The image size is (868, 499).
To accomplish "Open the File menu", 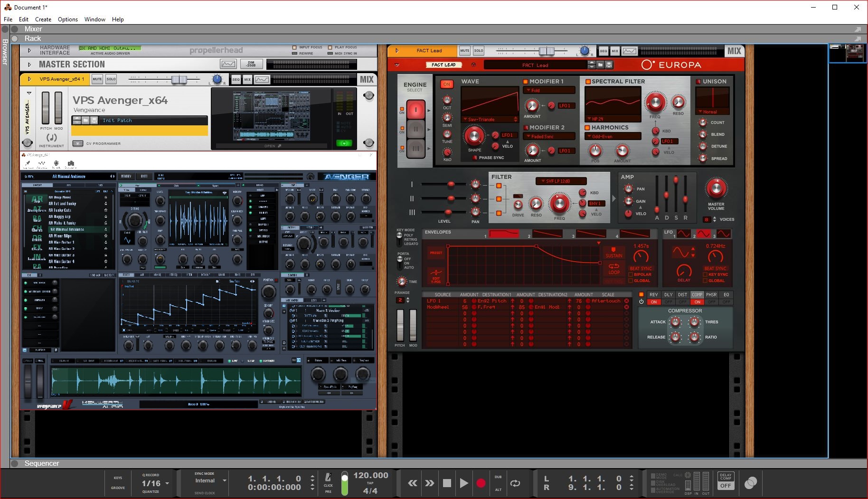I will (x=8, y=19).
